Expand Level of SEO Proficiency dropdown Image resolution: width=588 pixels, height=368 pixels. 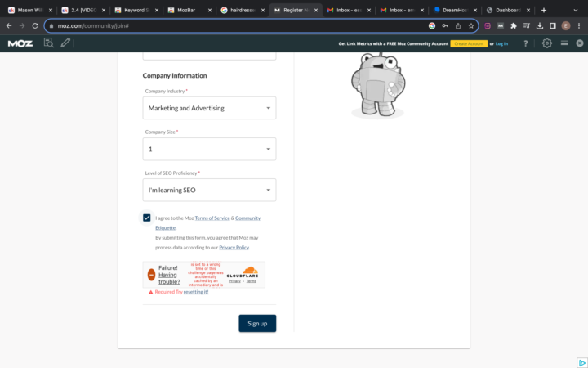209,190
